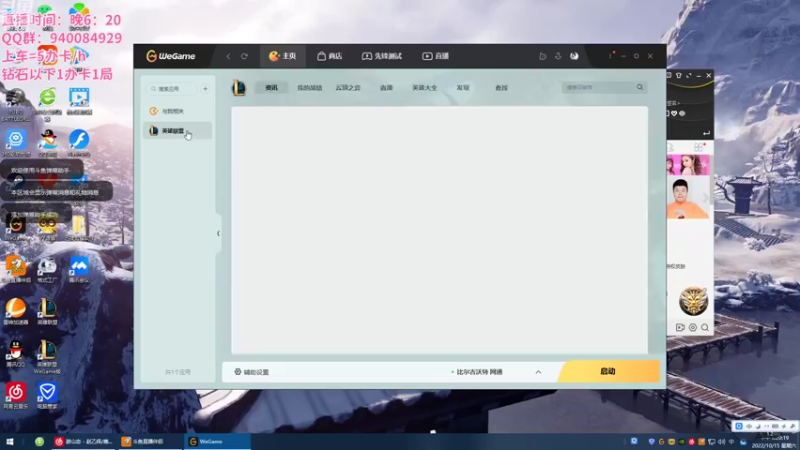
Task: Switch to the 云顶之弈 tab
Action: point(348,88)
